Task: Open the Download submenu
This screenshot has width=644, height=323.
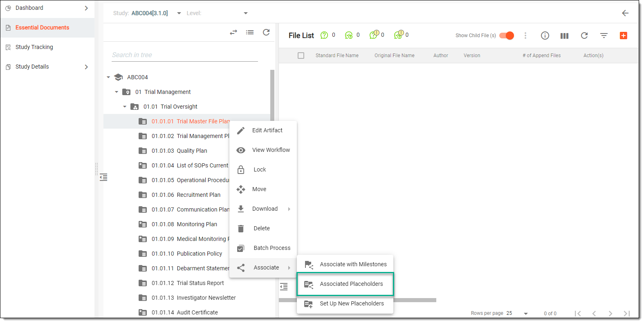Action: [x=263, y=209]
